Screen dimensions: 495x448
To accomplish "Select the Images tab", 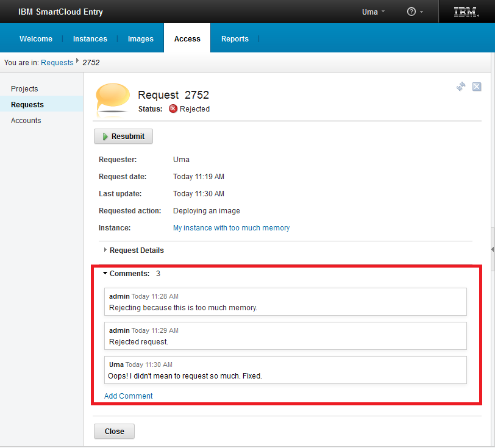I will pyautogui.click(x=141, y=38).
